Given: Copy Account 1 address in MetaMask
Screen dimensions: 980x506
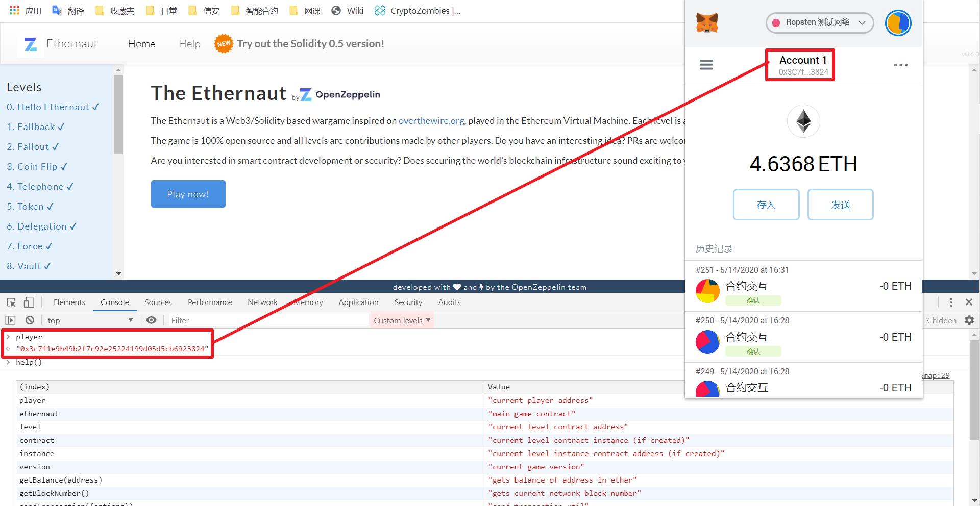Looking at the screenshot, I should (803, 65).
